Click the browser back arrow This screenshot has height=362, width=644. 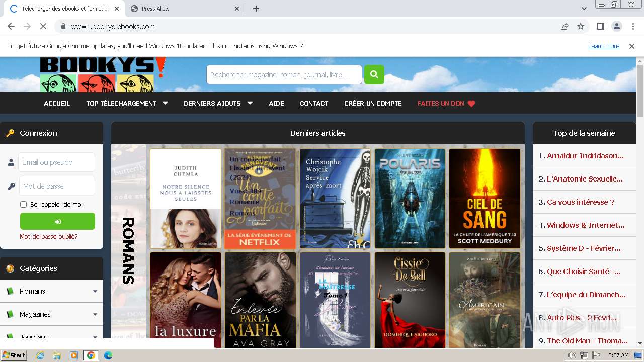11,26
